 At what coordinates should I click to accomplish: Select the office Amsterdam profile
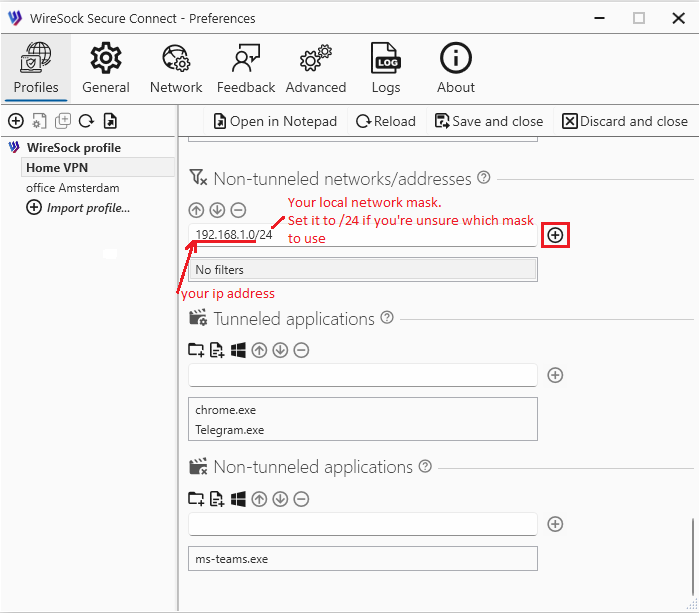73,188
